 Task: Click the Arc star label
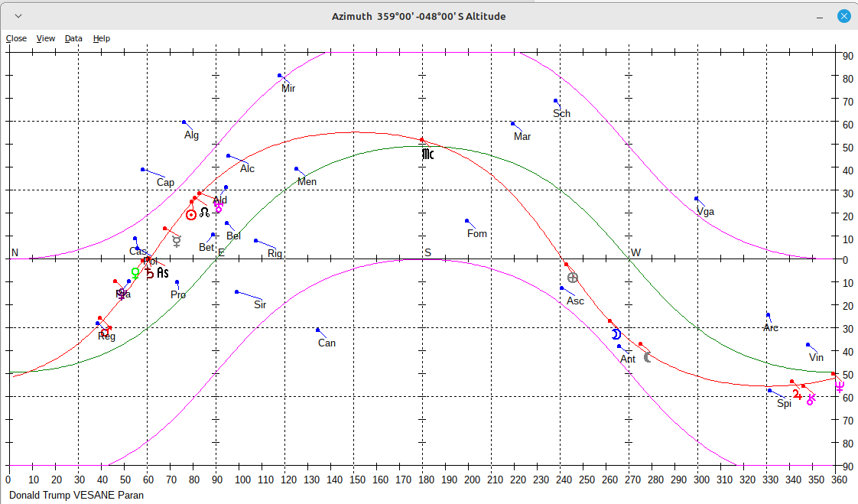click(x=771, y=328)
